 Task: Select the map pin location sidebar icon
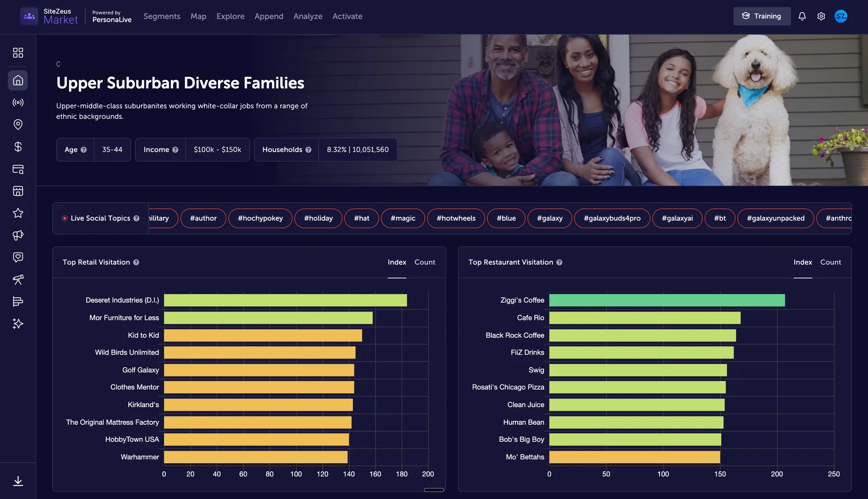click(18, 124)
